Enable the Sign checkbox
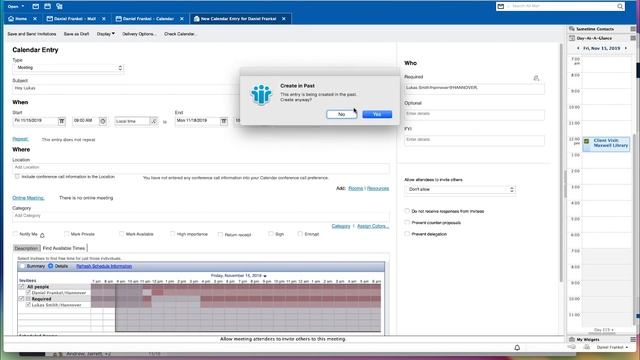Viewport: 640px width, 360px height. point(271,234)
